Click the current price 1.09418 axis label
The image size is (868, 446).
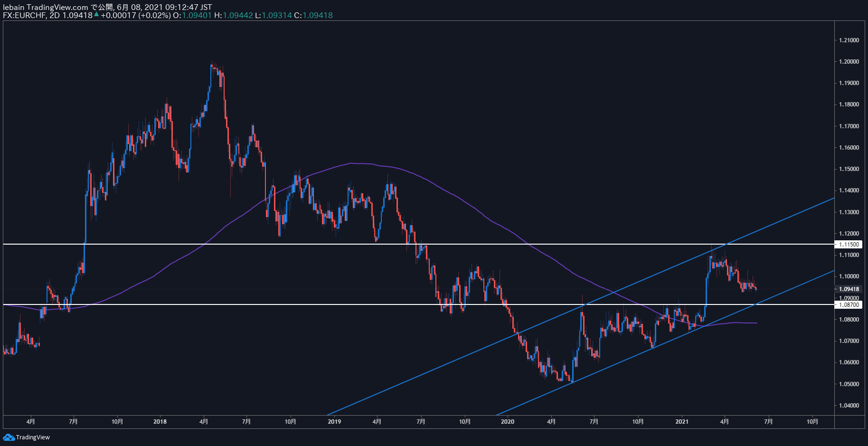849,289
